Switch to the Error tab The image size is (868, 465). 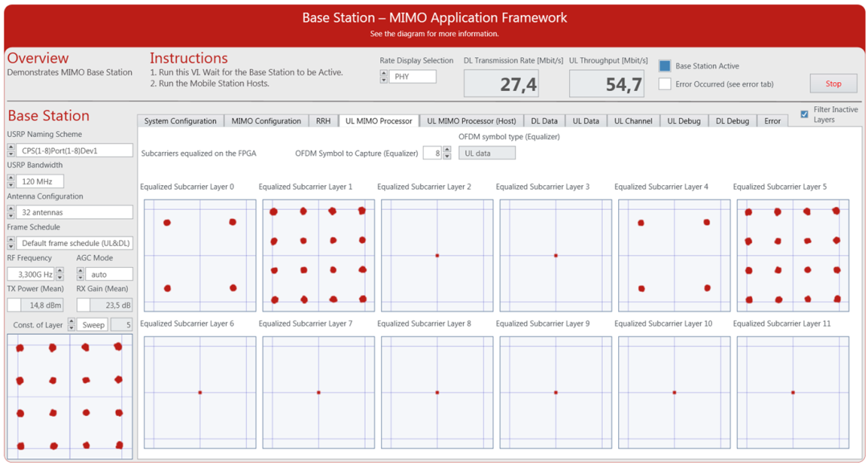pyautogui.click(x=772, y=121)
